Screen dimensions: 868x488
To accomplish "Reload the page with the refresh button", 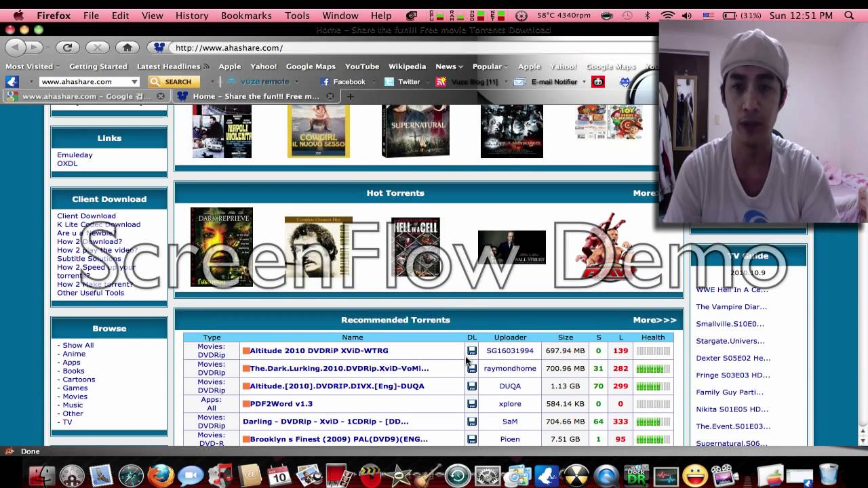I will 67,47.
